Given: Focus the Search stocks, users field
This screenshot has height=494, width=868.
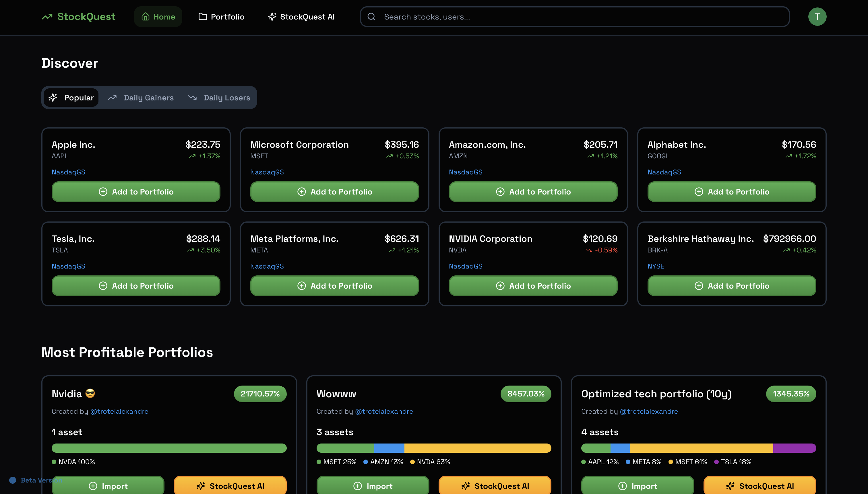Looking at the screenshot, I should (x=575, y=17).
